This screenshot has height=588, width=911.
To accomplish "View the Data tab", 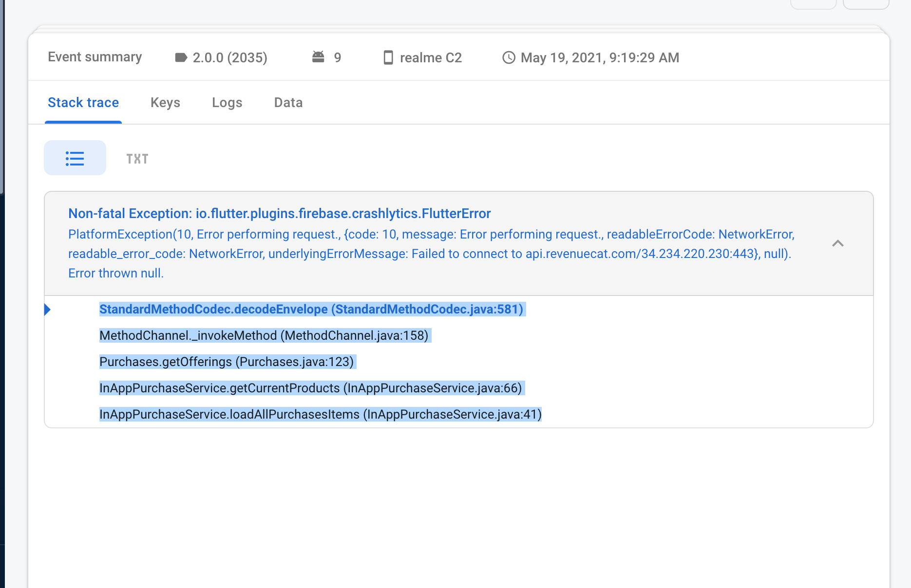I will pos(288,103).
